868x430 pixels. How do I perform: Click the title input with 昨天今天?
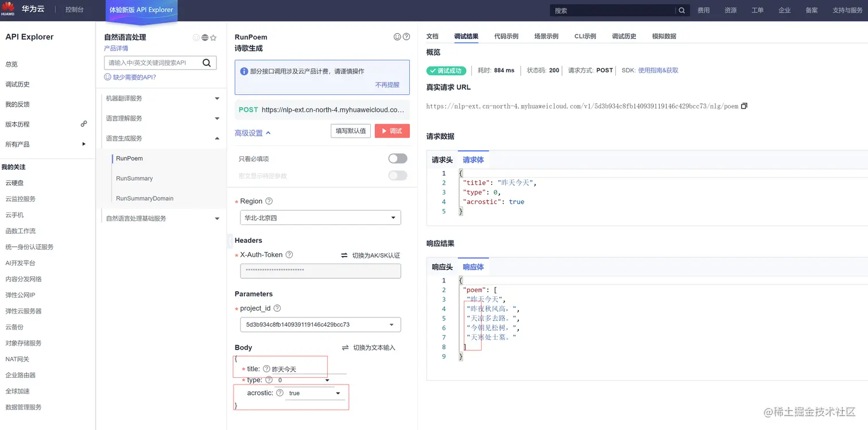tap(309, 369)
